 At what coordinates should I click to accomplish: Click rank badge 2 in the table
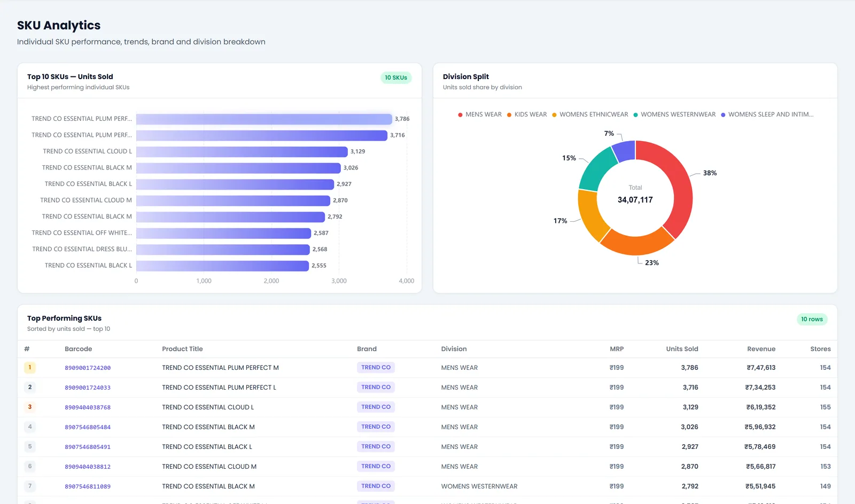(x=30, y=387)
